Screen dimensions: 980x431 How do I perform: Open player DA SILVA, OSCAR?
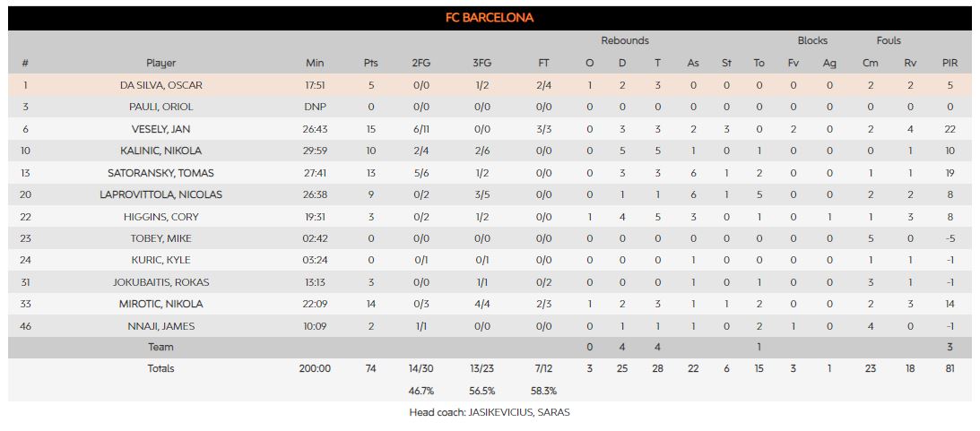coord(161,85)
